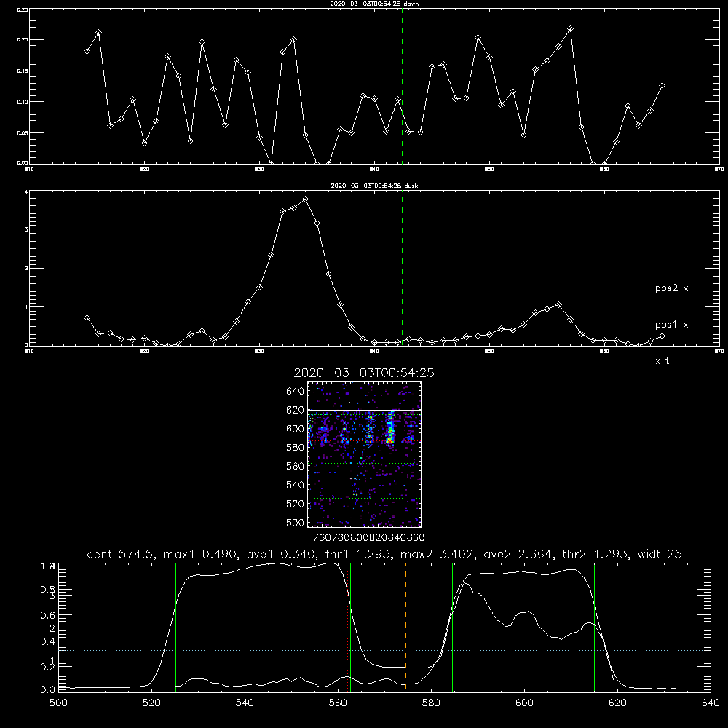728x728 pixels.
Task: Click the highest diamond marker of the dusk curve
Action: point(305,199)
